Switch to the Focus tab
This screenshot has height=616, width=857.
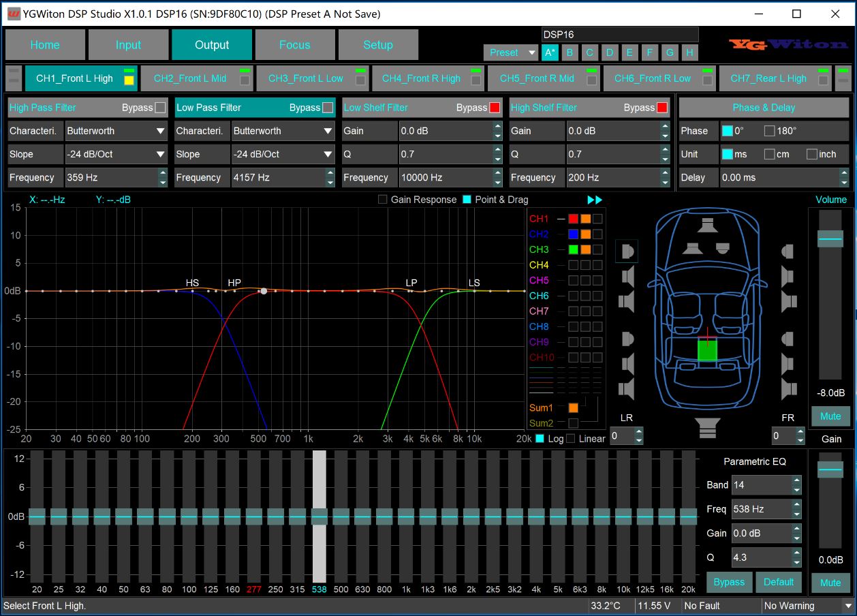pos(294,45)
